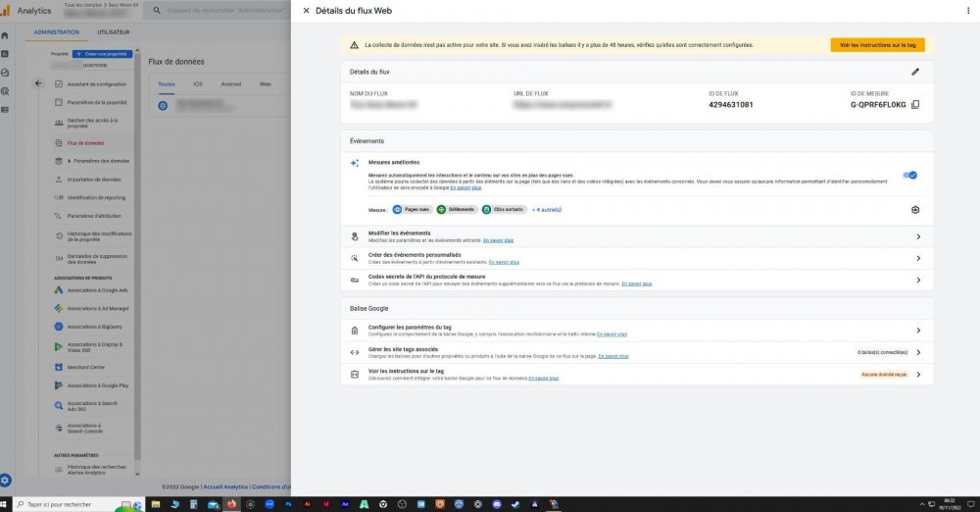
Task: Click the code brackets icon for site tags
Action: [x=355, y=352]
